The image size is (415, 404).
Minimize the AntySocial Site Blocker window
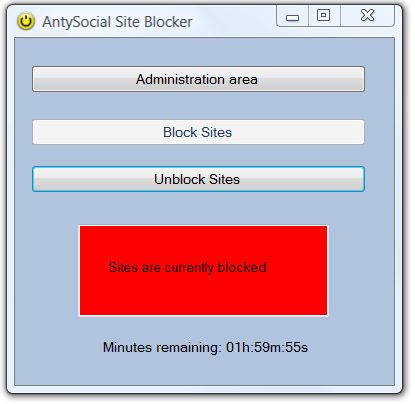pos(292,16)
